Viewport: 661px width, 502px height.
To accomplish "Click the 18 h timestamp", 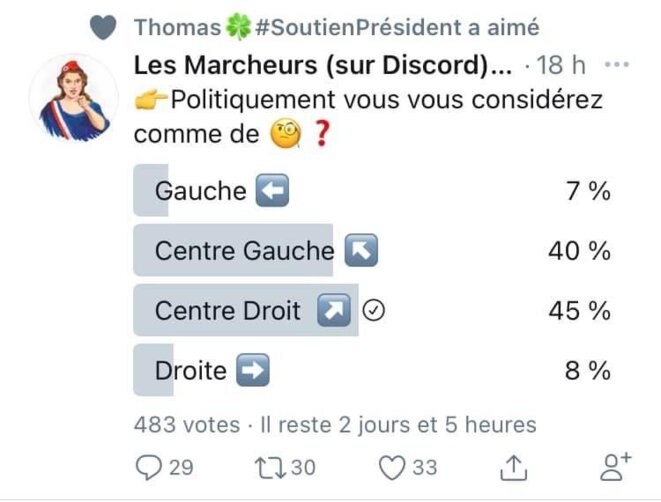I will pyautogui.click(x=562, y=65).
